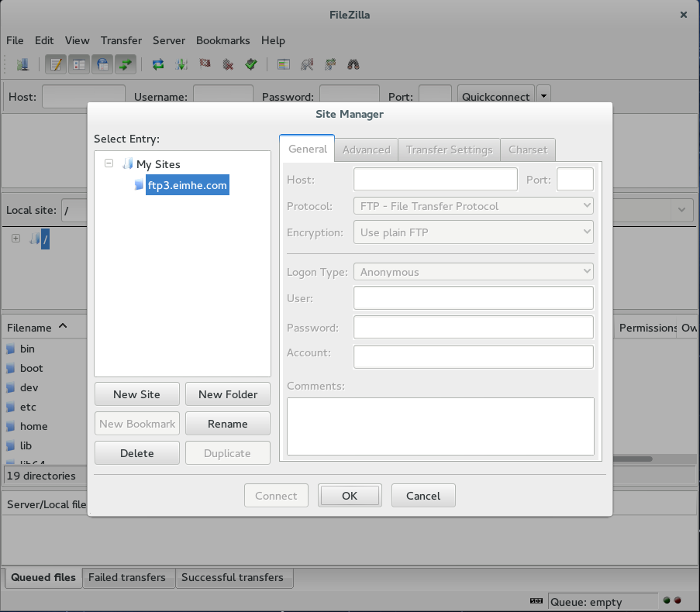Click the Rename button
This screenshot has width=700, height=612.
click(x=228, y=424)
